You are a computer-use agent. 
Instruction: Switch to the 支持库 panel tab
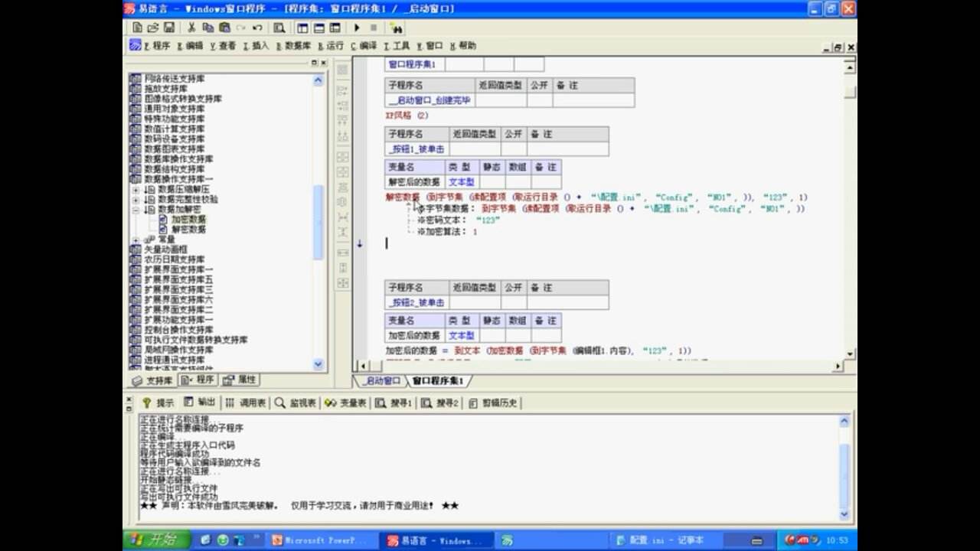pos(152,380)
